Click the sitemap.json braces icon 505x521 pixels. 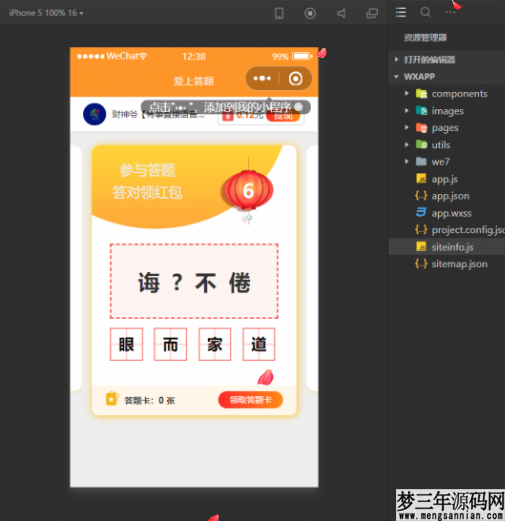point(421,264)
